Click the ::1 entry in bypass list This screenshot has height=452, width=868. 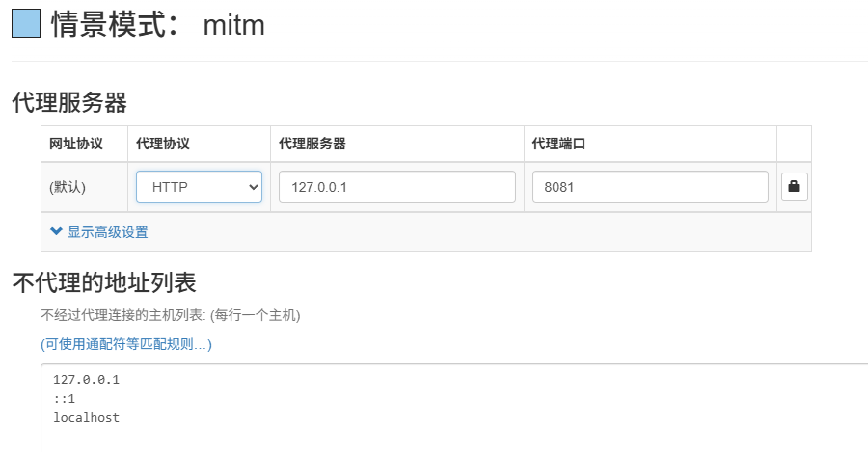click(65, 398)
